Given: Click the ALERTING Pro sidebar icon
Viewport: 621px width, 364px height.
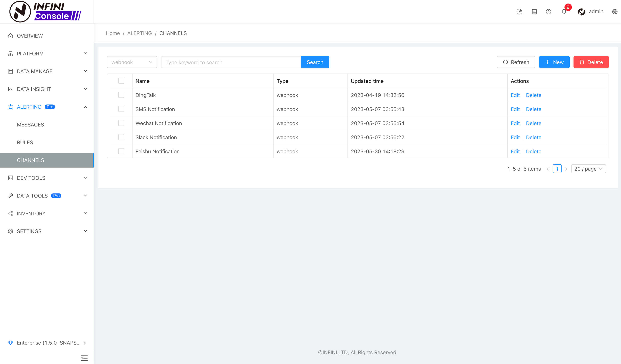Looking at the screenshot, I should tap(10, 107).
